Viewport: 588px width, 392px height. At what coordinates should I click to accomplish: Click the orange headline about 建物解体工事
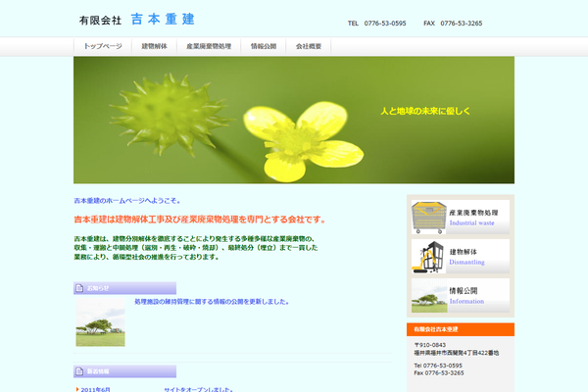pyautogui.click(x=200, y=220)
